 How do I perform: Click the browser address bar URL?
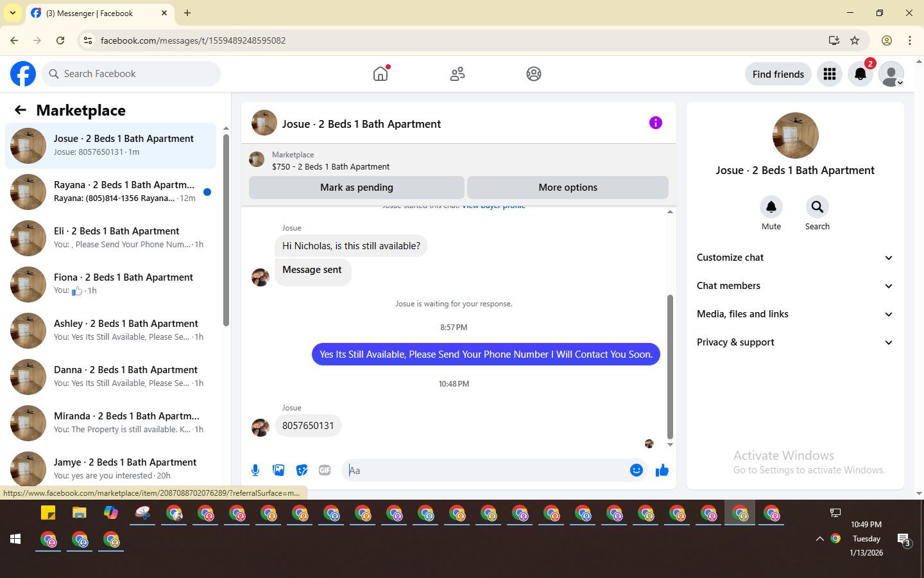click(193, 40)
